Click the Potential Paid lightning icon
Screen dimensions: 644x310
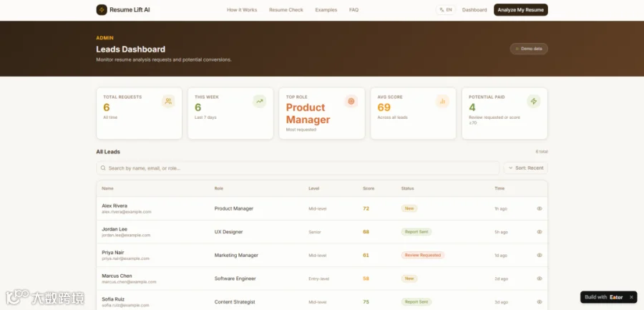tap(534, 101)
